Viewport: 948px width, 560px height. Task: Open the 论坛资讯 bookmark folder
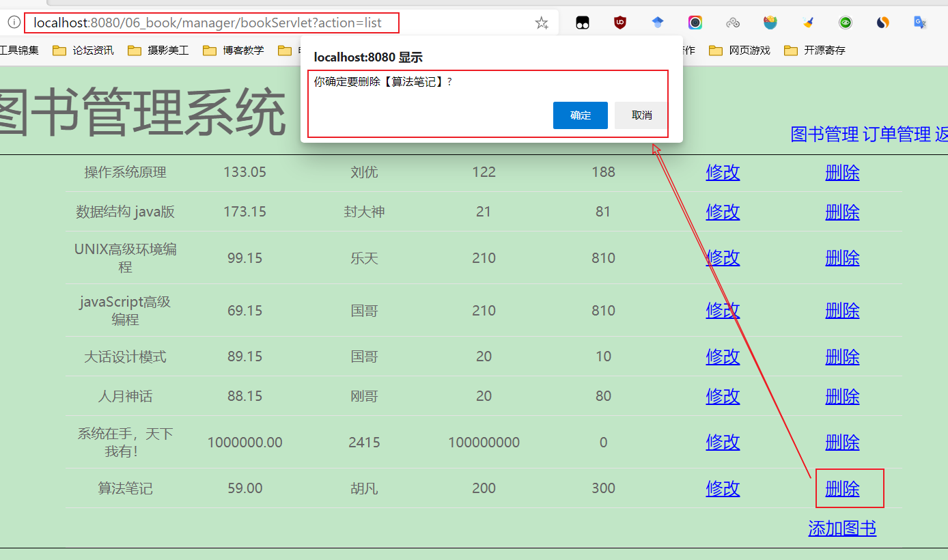(x=83, y=51)
